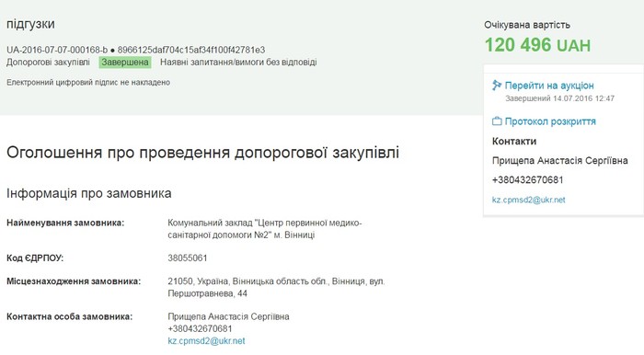Click 'Прищепа Анастасія Сергіївна' under Контактна особа замовника
This screenshot has height=355, width=644.
(x=228, y=316)
